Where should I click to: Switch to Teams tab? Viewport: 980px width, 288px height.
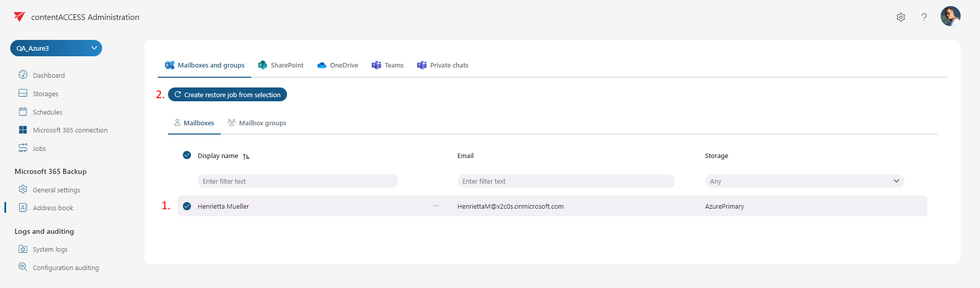coord(388,65)
